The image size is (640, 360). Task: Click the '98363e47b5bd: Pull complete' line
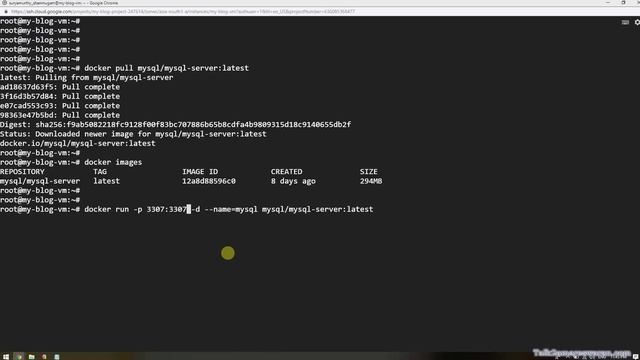click(x=60, y=115)
